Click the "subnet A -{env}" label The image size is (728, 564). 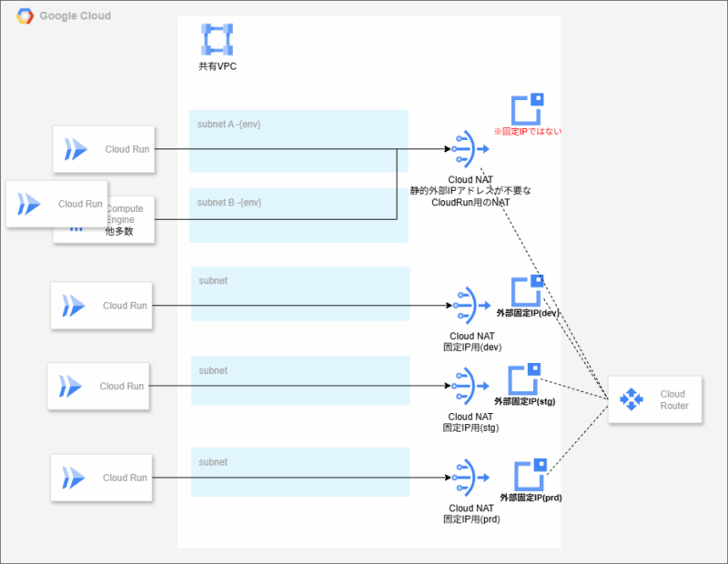tap(229, 125)
